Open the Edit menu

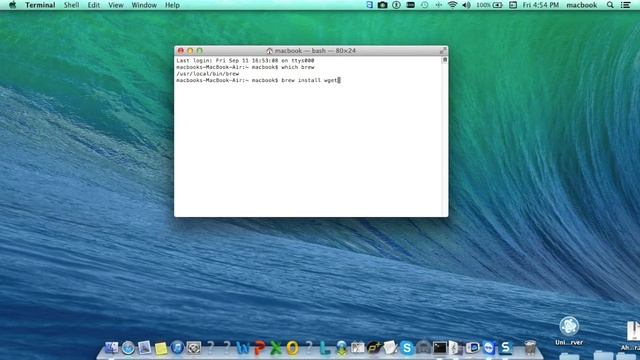coord(93,5)
